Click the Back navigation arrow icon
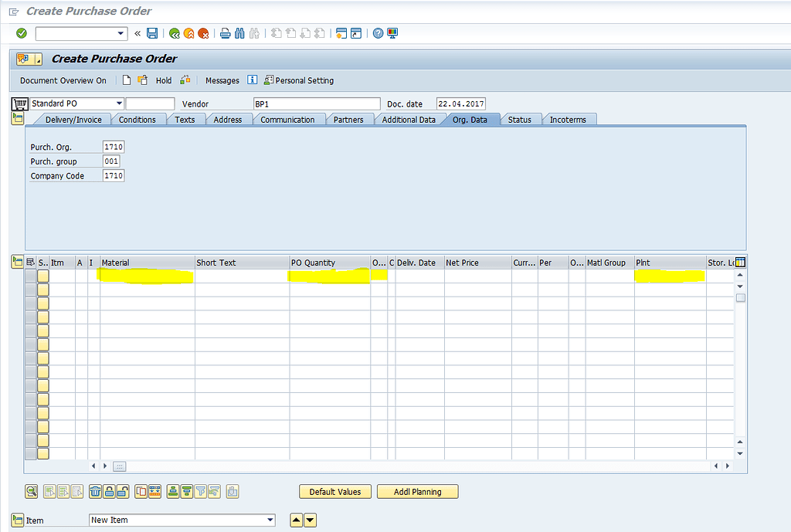The height and width of the screenshot is (532, 791). (x=175, y=33)
